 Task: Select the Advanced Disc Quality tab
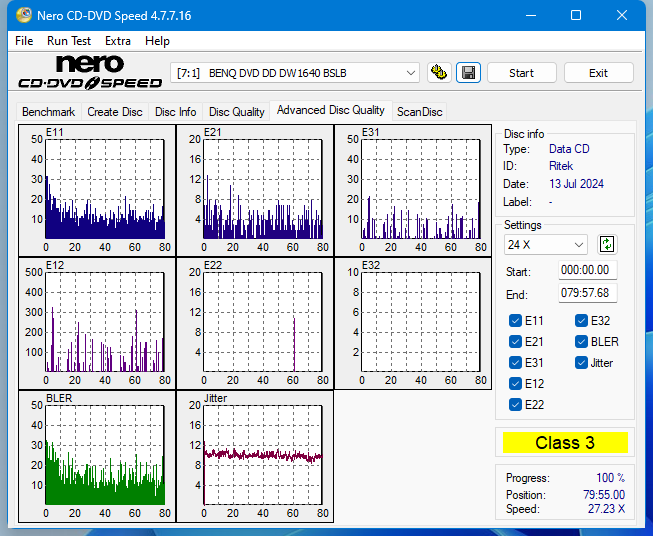tap(331, 110)
